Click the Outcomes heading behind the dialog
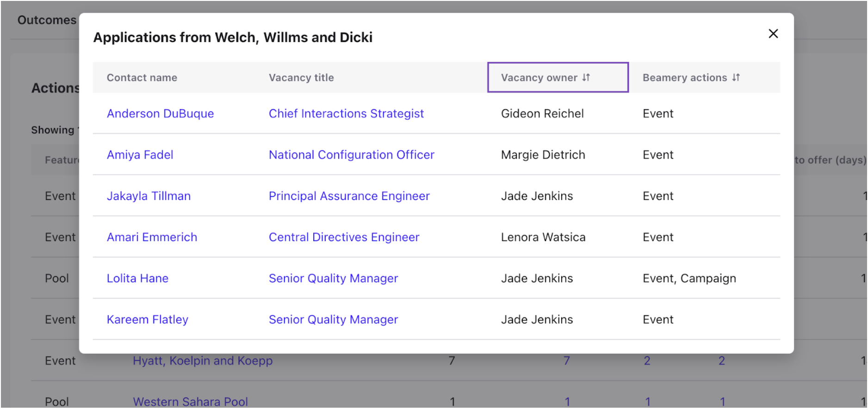Image resolution: width=868 pixels, height=410 pixels. click(47, 20)
